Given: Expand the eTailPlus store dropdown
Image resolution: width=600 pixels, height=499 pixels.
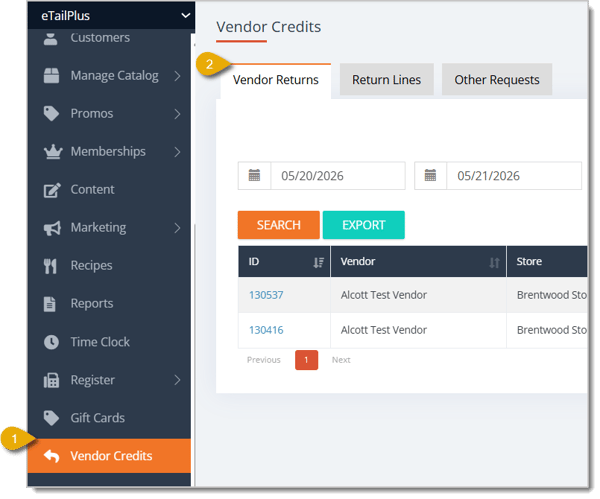Looking at the screenshot, I should tap(186, 16).
